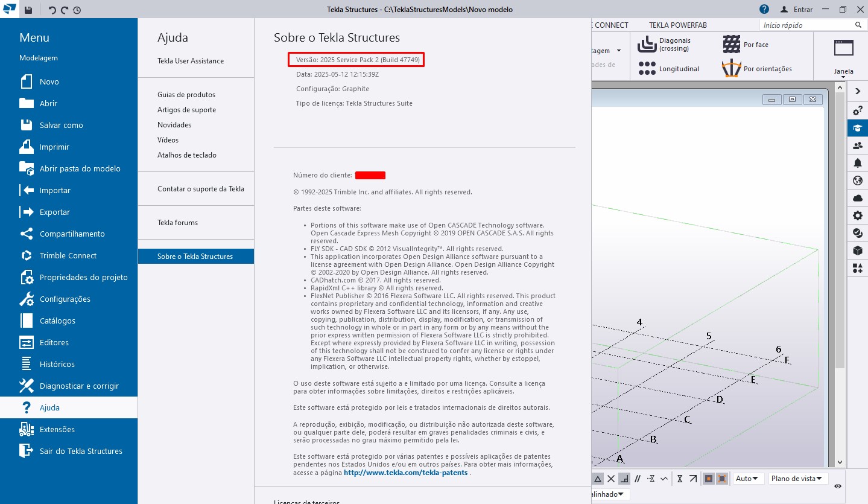Select Compartilhamento in the menu
This screenshot has width=868, height=504.
point(69,234)
